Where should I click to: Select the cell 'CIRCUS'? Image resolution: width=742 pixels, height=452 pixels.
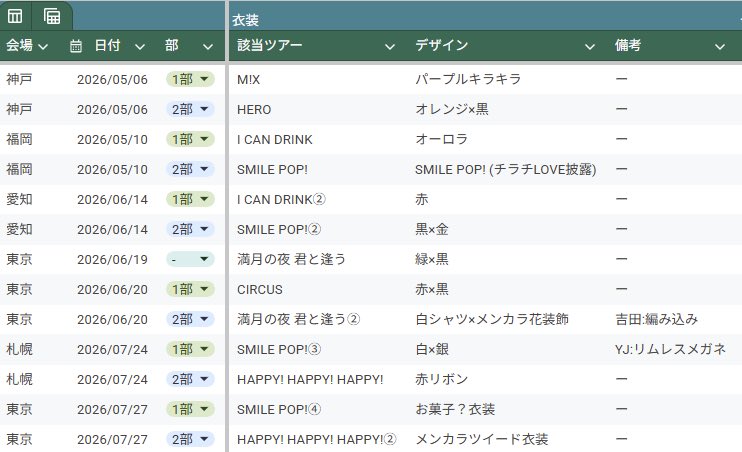click(x=260, y=290)
